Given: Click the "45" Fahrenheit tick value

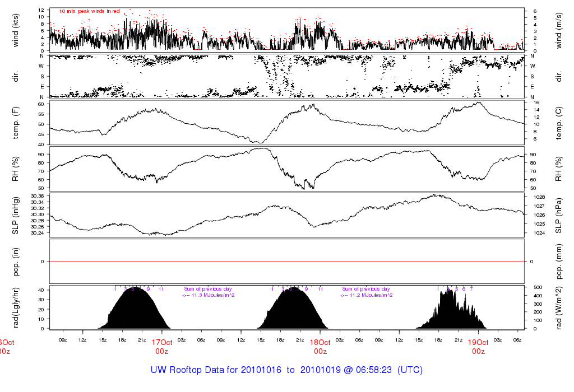Looking at the screenshot, I should 41,134.
